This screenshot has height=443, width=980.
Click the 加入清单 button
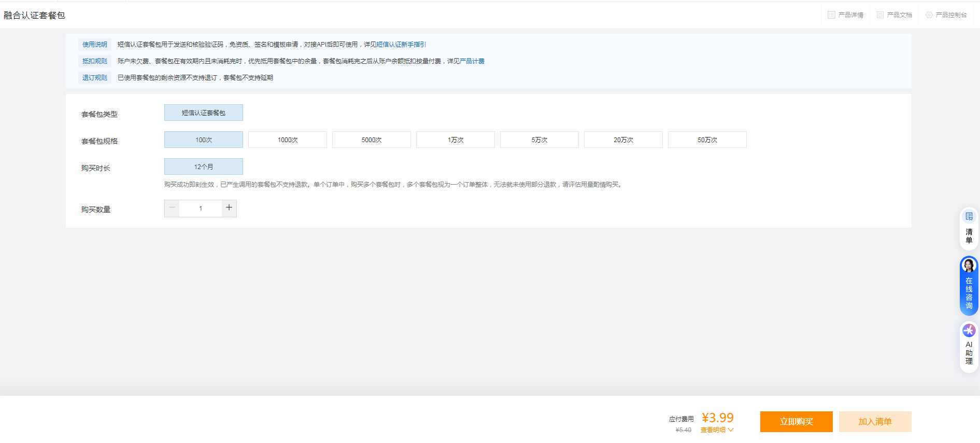pyautogui.click(x=875, y=422)
